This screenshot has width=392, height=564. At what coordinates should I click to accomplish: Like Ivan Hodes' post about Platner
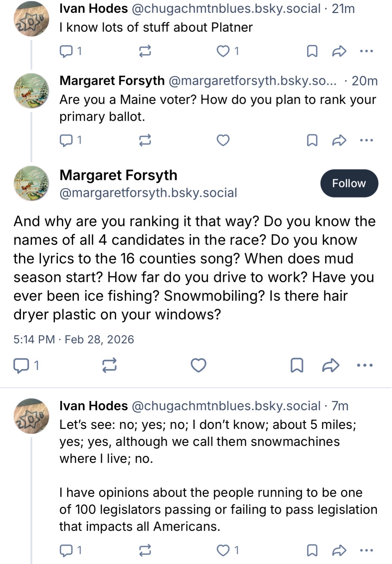(x=223, y=51)
